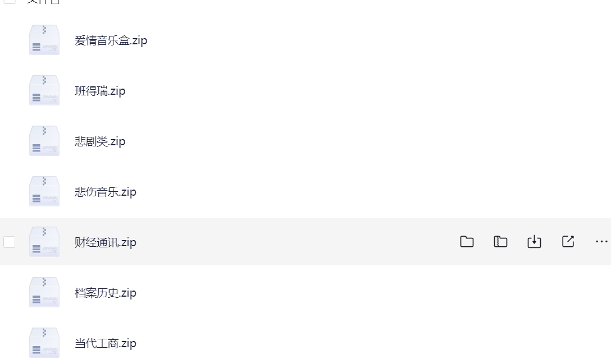
Task: Click the share icon on 财经通讯.zip row
Action: [x=567, y=241]
